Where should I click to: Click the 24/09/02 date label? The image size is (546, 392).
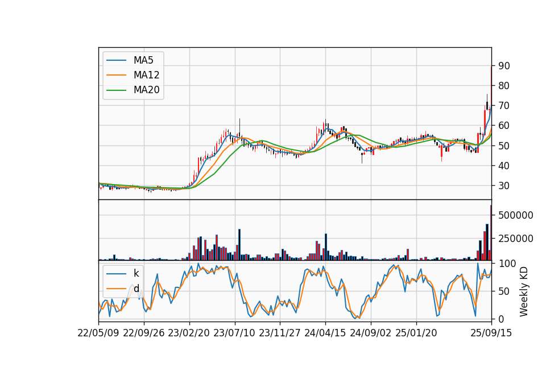click(370, 333)
